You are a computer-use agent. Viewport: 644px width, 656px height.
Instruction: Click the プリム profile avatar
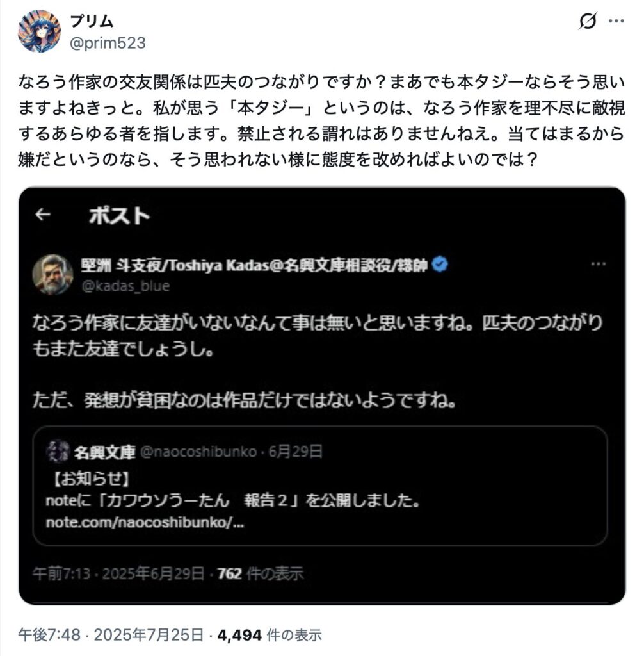(40, 31)
